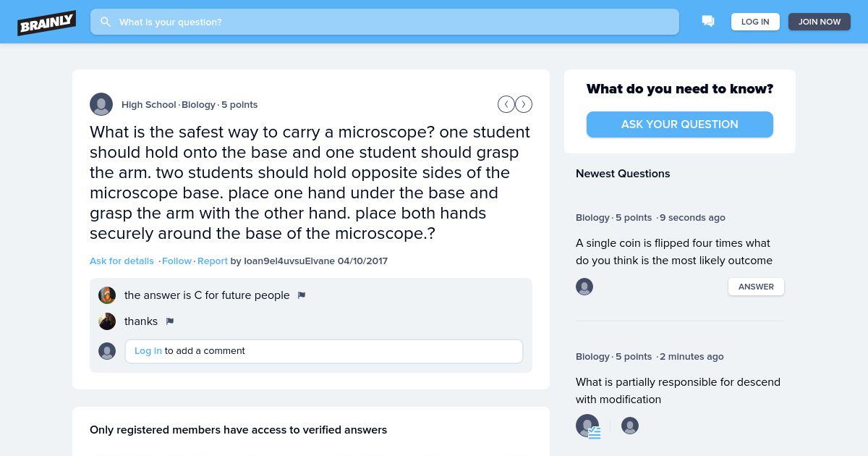The image size is (868, 456).
Task: Flag the 'thanks' comment
Action: (170, 321)
